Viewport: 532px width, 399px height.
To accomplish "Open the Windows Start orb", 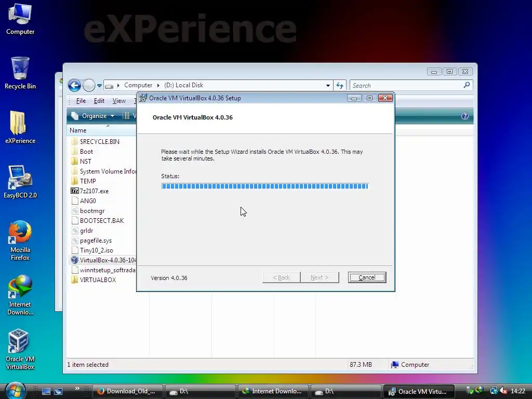I will 15,391.
